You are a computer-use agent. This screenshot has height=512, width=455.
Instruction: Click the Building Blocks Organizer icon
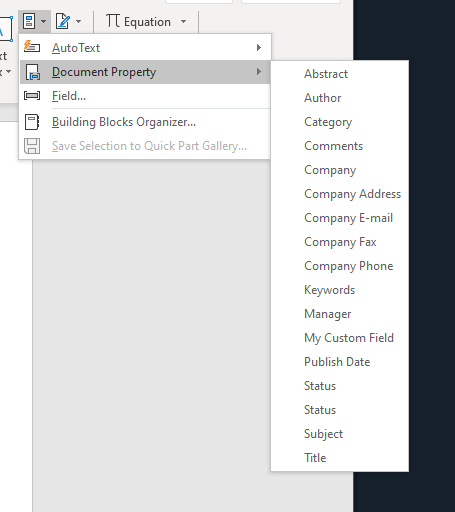click(32, 122)
